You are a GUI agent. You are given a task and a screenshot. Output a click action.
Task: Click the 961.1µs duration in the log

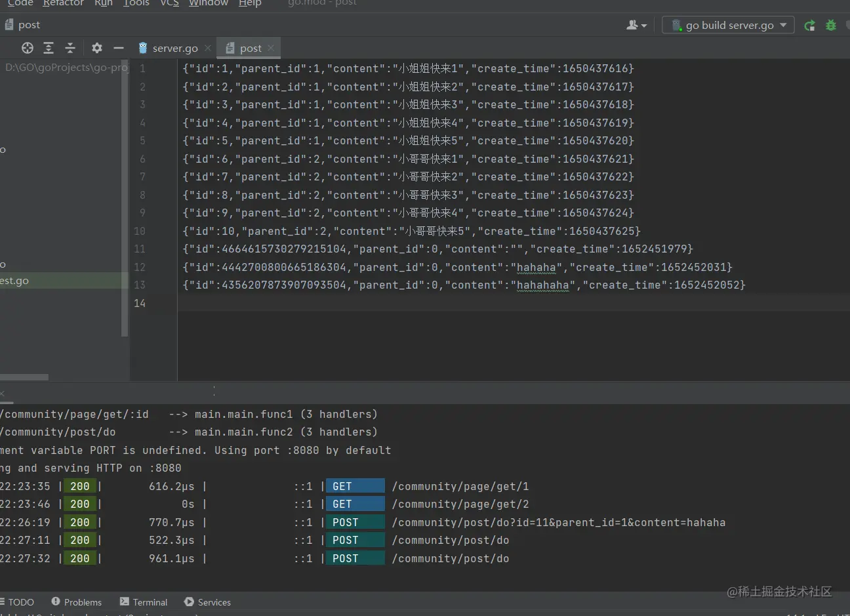click(x=172, y=558)
